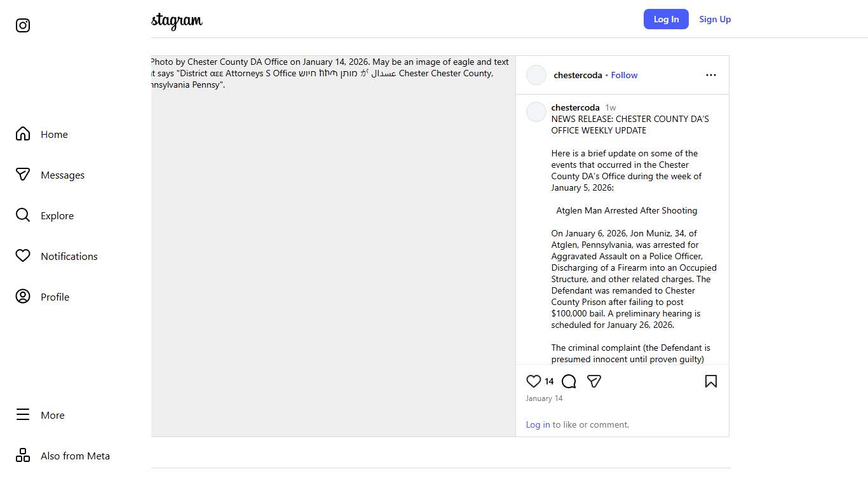Expand the More hamburger menu
The image size is (868, 488).
[x=23, y=415]
